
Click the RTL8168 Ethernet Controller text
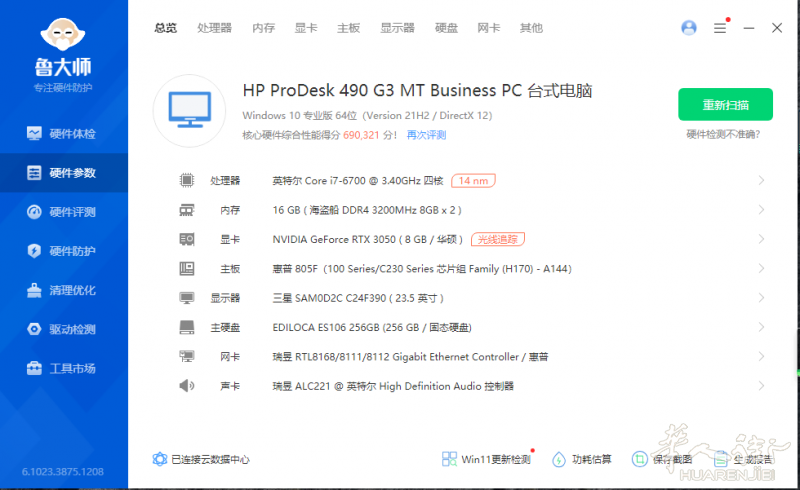(410, 357)
